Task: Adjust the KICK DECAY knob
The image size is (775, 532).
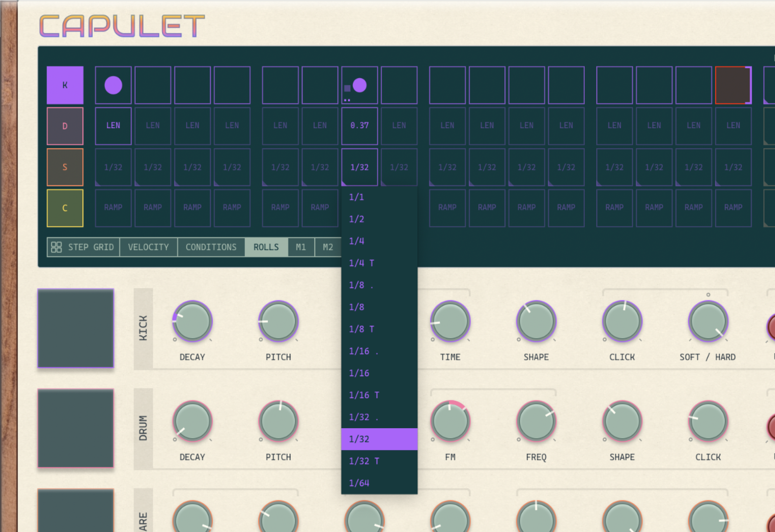Action: tap(192, 322)
